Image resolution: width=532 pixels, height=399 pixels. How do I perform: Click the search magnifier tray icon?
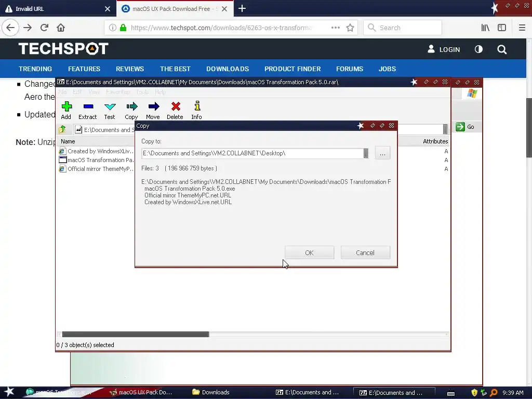(494, 393)
